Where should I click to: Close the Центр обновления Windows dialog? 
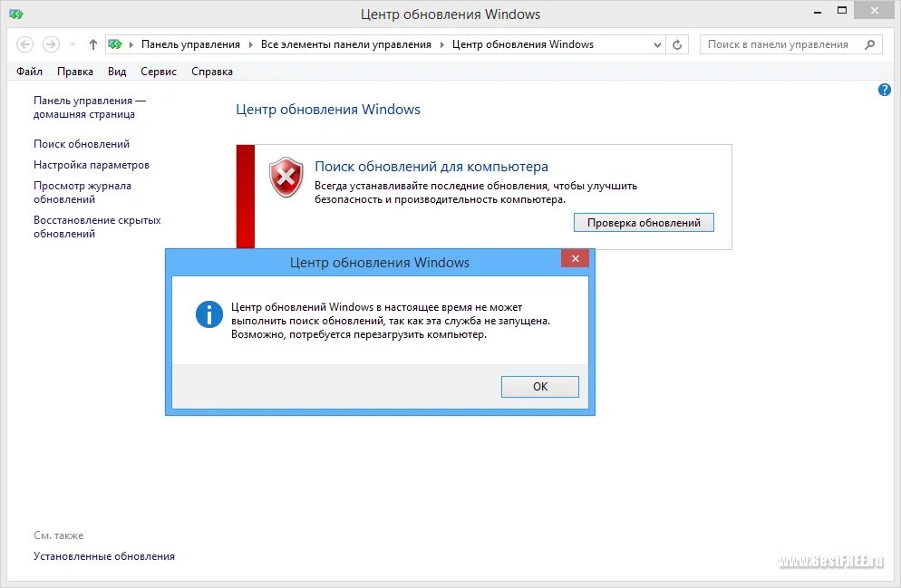576,258
